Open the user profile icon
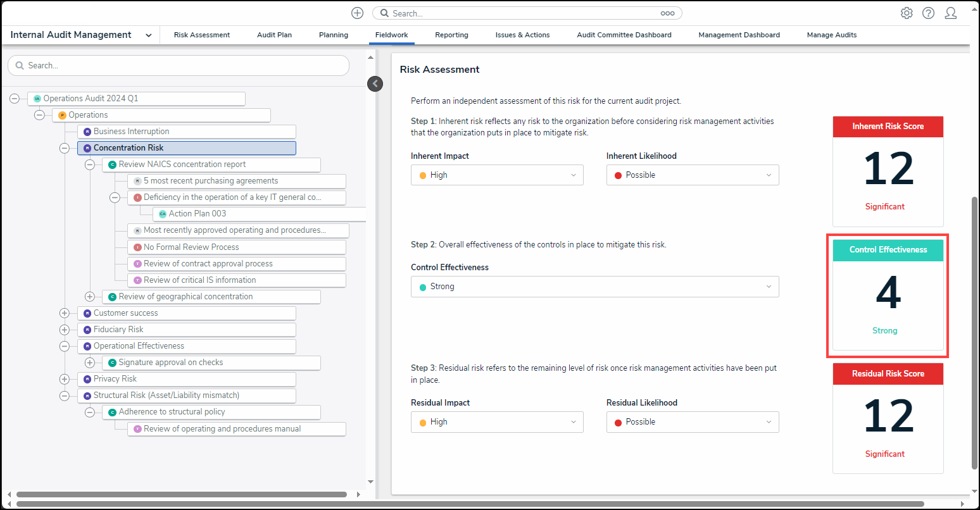The image size is (980, 510). [x=950, y=13]
